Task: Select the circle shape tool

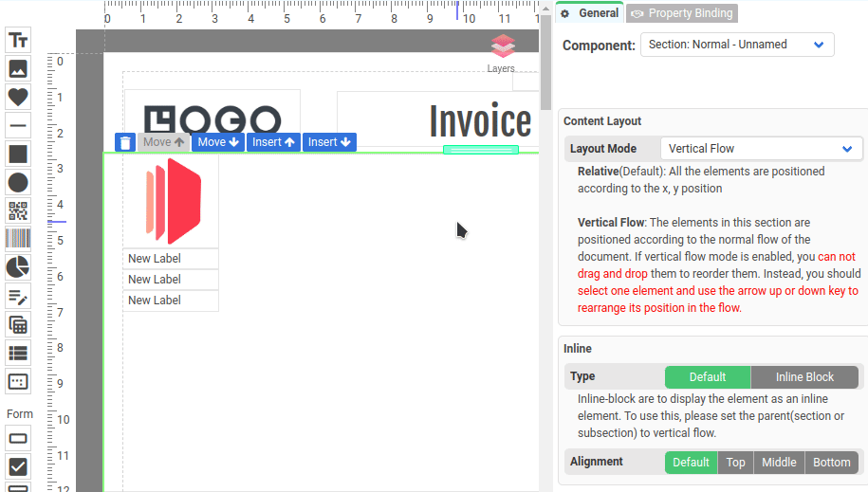Action: pyautogui.click(x=18, y=182)
